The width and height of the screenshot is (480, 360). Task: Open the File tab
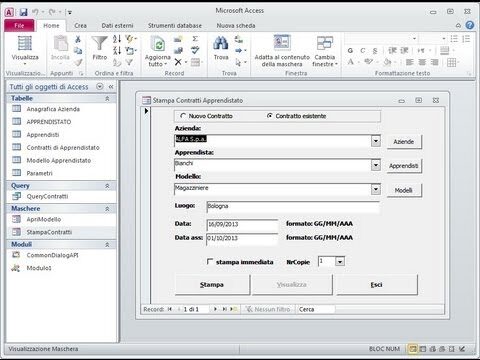(x=19, y=25)
